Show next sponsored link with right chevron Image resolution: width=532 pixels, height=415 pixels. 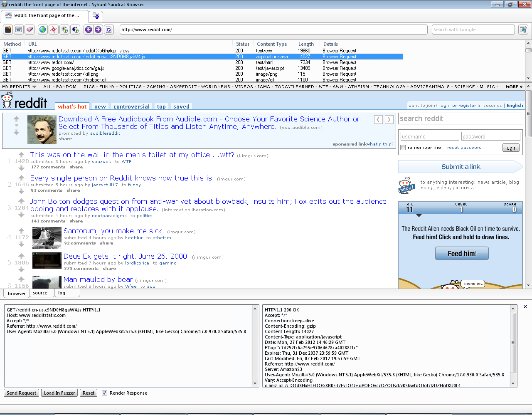pyautogui.click(x=389, y=120)
